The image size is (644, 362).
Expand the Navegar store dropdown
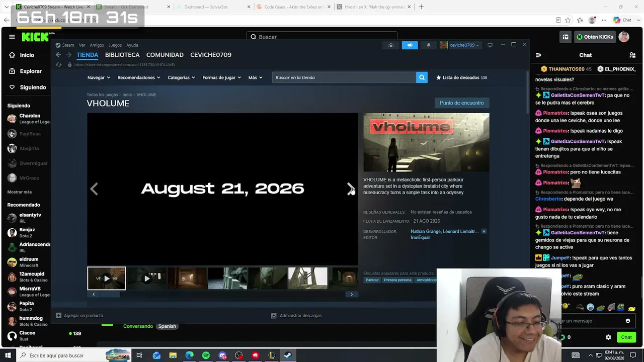click(99, 77)
